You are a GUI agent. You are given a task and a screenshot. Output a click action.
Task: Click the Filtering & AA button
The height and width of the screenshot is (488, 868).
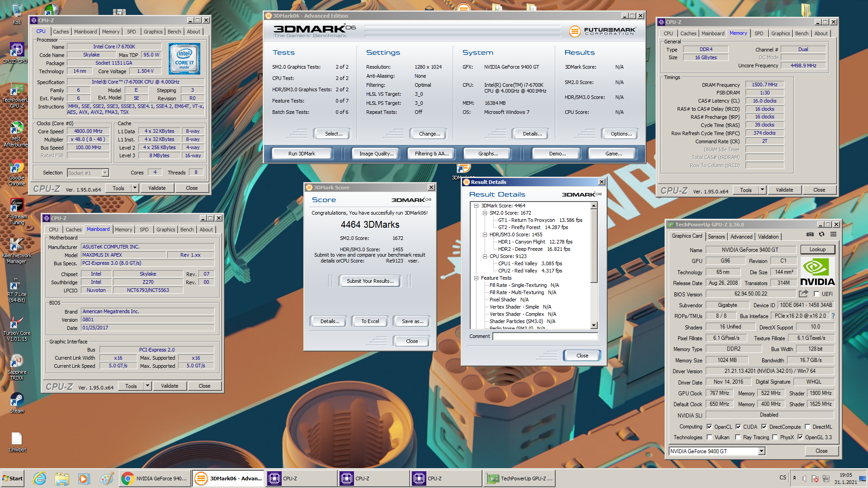coord(432,154)
